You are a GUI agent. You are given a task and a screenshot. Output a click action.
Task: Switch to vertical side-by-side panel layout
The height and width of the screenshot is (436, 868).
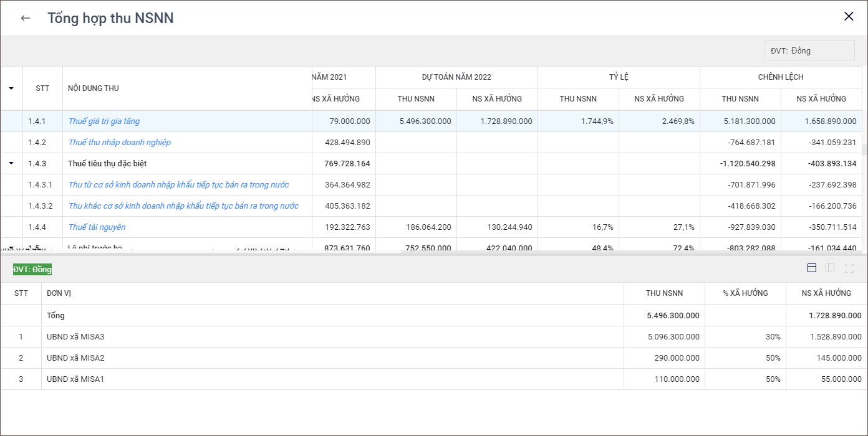point(830,268)
